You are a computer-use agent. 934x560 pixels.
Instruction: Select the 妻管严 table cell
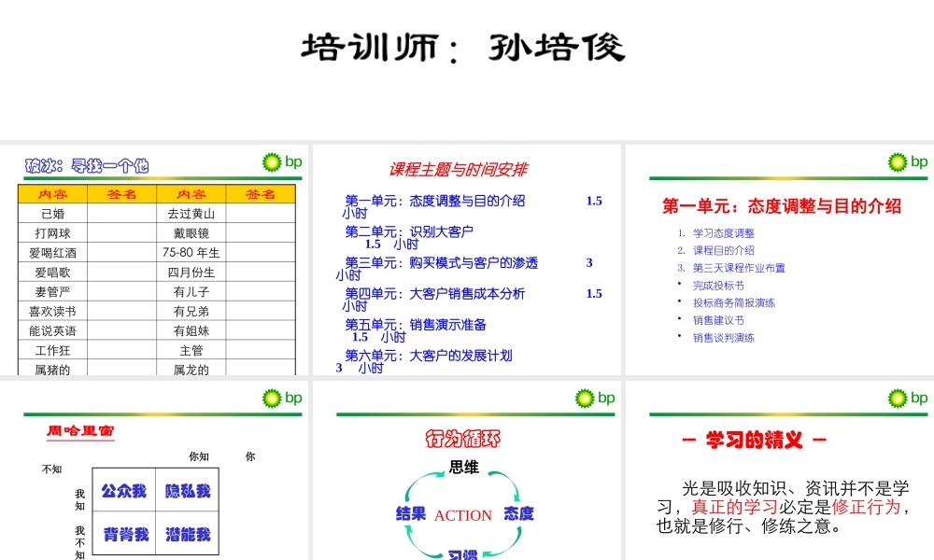(52, 291)
